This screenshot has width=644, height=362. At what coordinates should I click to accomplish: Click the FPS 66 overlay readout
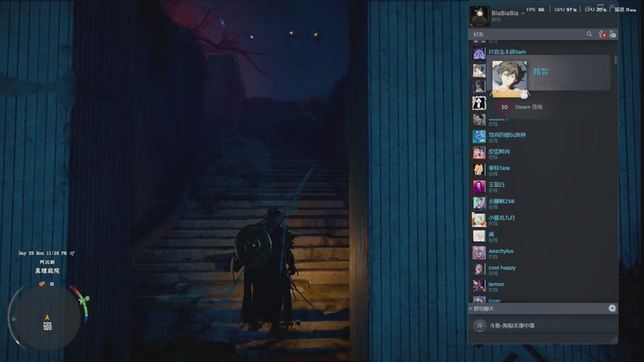coord(535,10)
